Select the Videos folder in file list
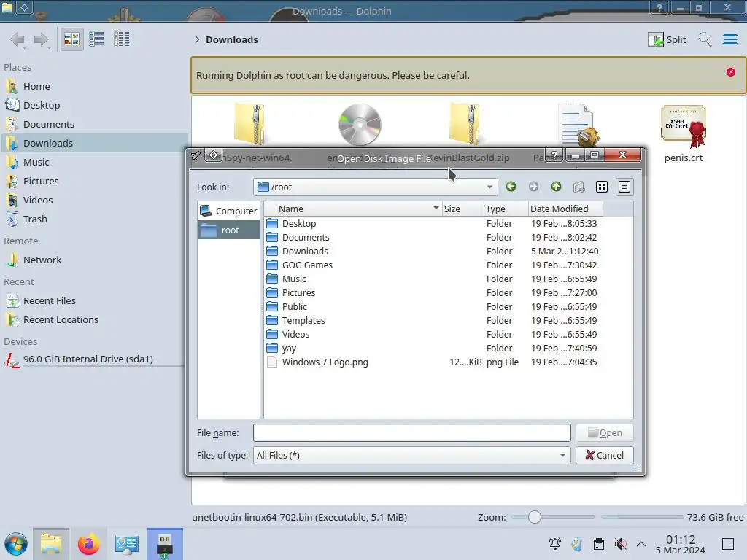Image resolution: width=747 pixels, height=560 pixels. [295, 334]
